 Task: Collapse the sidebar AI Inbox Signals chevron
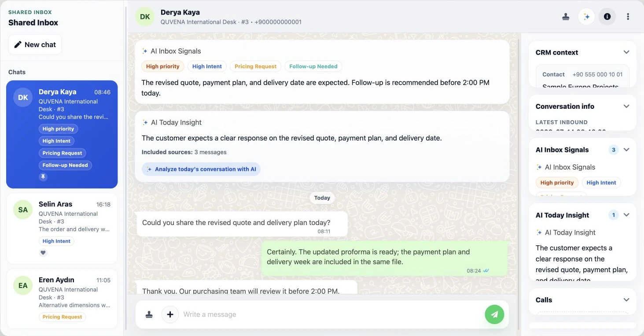[x=626, y=150]
